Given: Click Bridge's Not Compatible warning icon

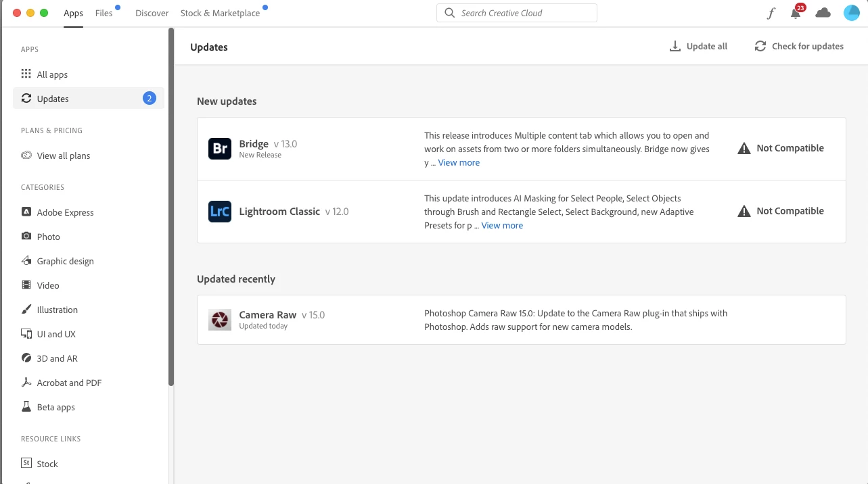Looking at the screenshot, I should click(x=744, y=149).
